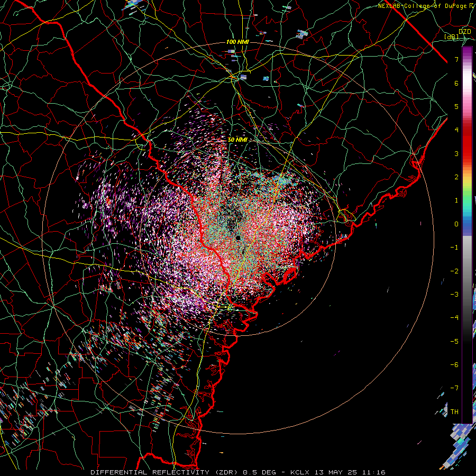Viewport: 476px width, 476px height.
Task: Click the '100 NMI' range ring label
Action: point(237,42)
